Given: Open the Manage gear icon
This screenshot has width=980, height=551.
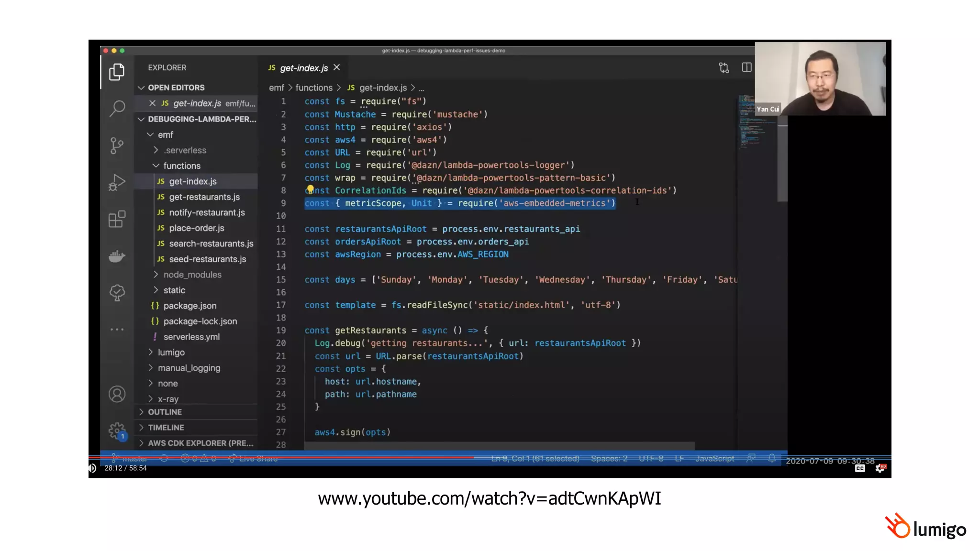Looking at the screenshot, I should pyautogui.click(x=117, y=430).
